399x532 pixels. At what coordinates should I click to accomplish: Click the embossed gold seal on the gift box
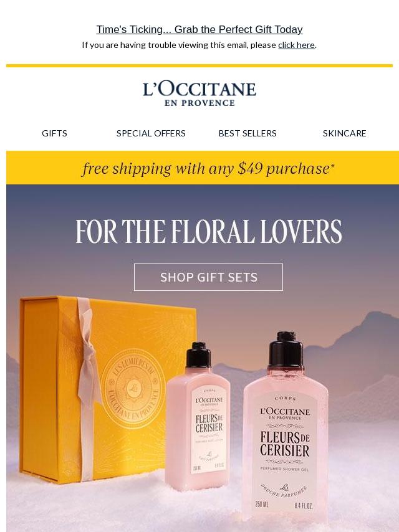point(133,389)
